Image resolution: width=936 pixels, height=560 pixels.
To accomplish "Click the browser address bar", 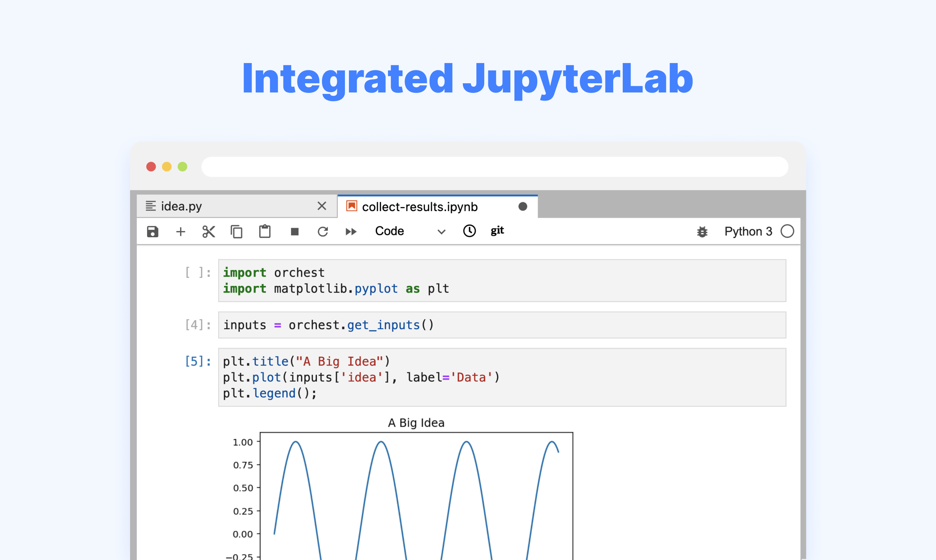I will pyautogui.click(x=495, y=167).
